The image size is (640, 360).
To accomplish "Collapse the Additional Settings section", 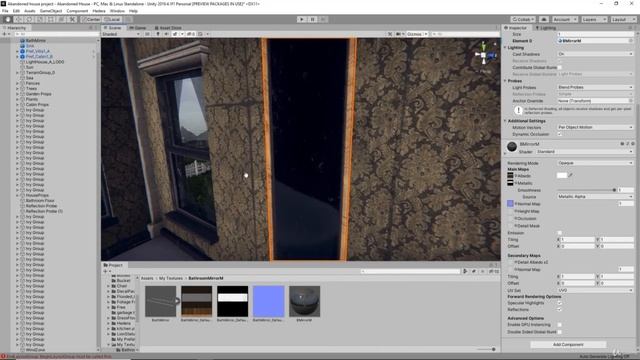I will [x=505, y=121].
